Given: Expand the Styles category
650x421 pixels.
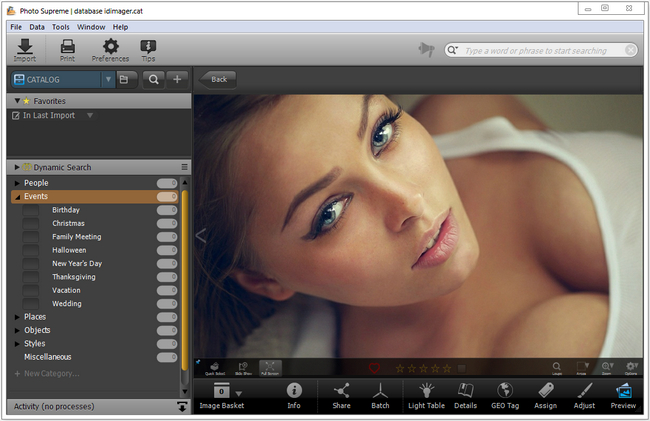Looking at the screenshot, I should coord(17,344).
